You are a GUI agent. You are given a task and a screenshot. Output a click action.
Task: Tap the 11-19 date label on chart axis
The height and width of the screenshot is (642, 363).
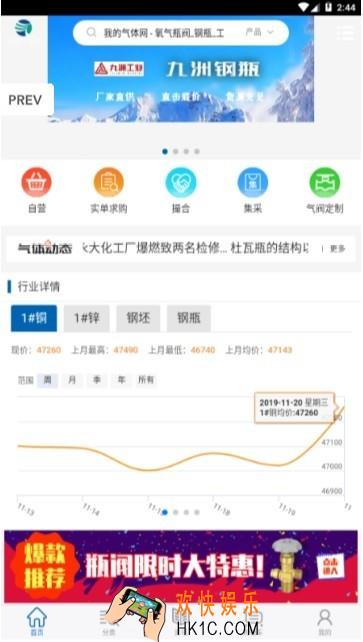(x=287, y=509)
